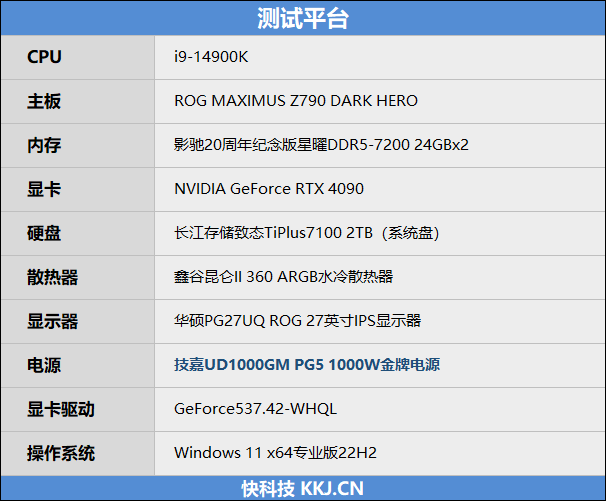Click the 显卡 row label
This screenshot has width=606, height=501.
(44, 189)
